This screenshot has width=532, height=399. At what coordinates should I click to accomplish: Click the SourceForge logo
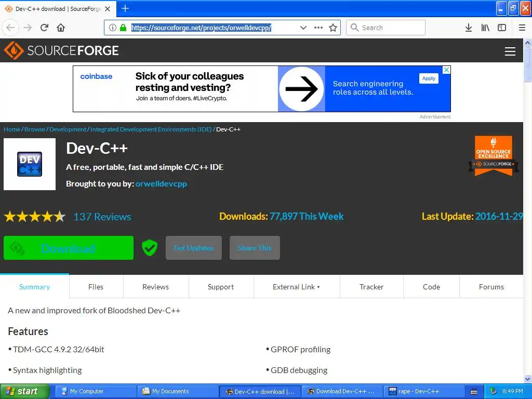[x=61, y=50]
